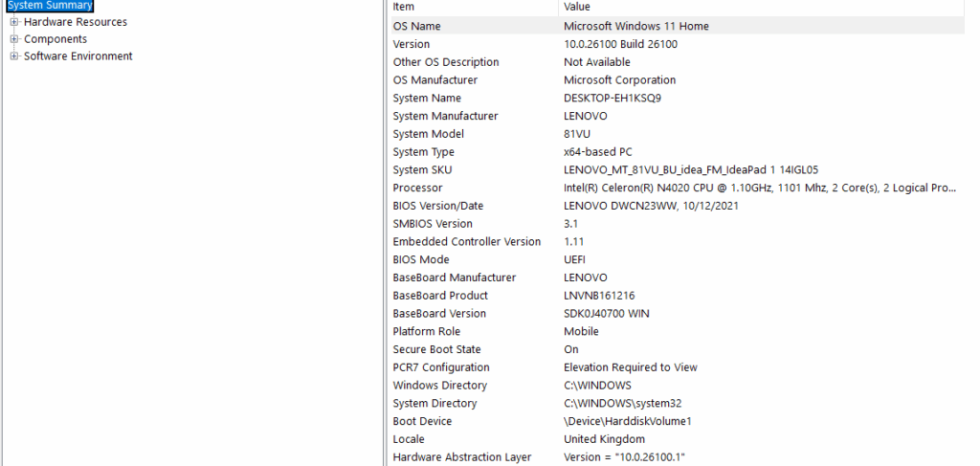Expand the Software Environment tree node

click(13, 56)
